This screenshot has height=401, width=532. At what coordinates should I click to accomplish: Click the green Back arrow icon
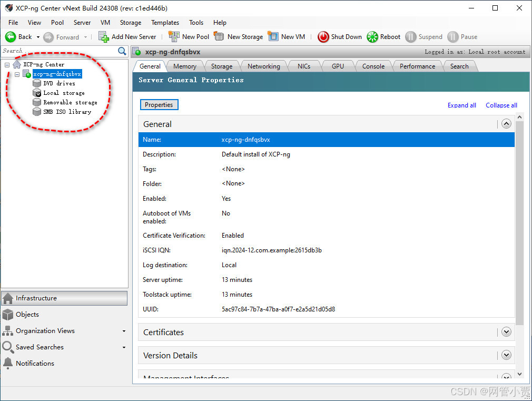tap(11, 37)
